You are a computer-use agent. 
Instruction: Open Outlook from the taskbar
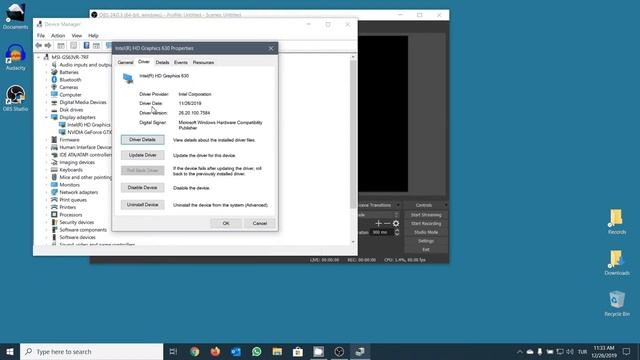[x=236, y=351]
